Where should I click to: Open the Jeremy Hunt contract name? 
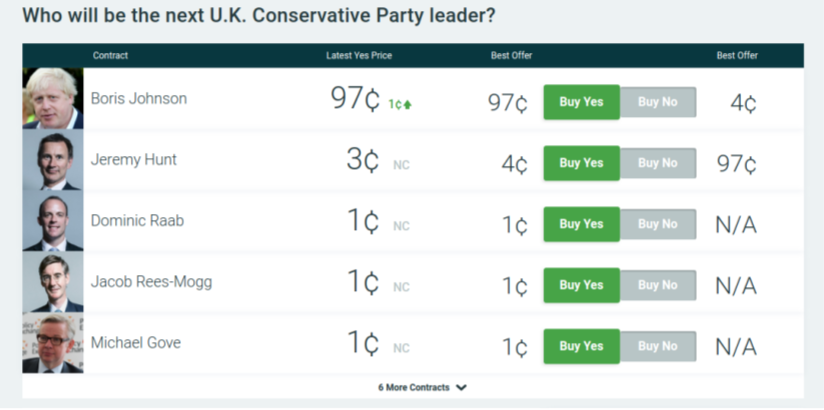pyautogui.click(x=134, y=160)
